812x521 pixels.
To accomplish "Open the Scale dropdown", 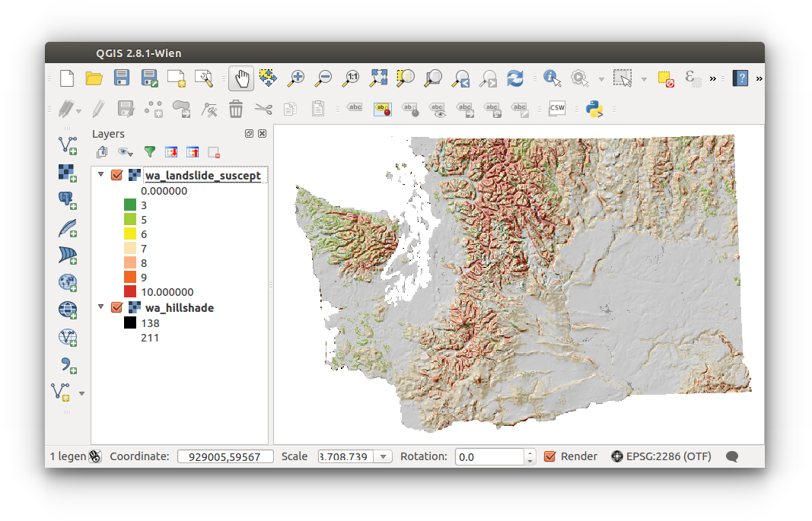I will coord(384,456).
